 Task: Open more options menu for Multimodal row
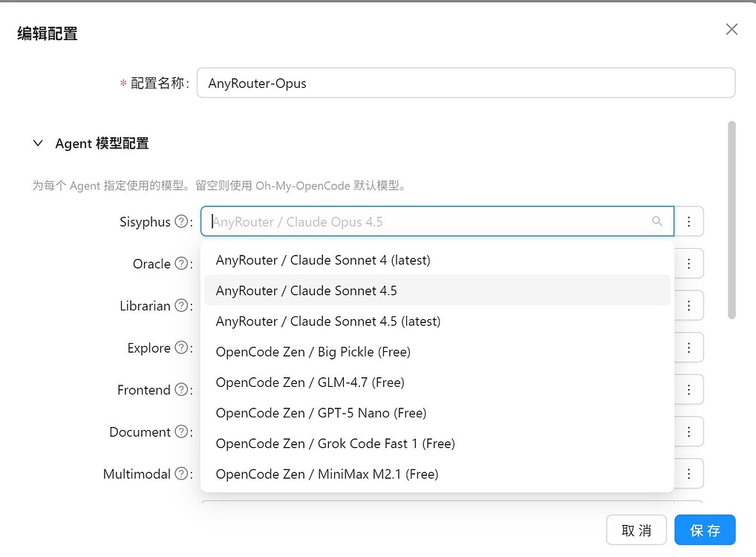(688, 474)
